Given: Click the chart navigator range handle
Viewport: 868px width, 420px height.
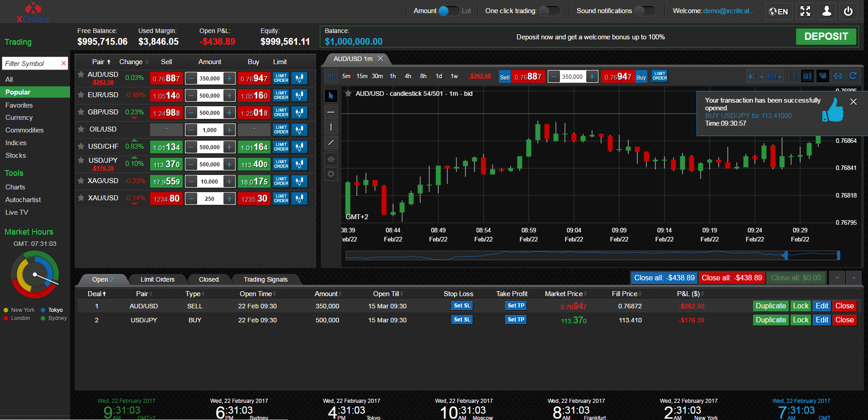Looking at the screenshot, I should click(786, 256).
